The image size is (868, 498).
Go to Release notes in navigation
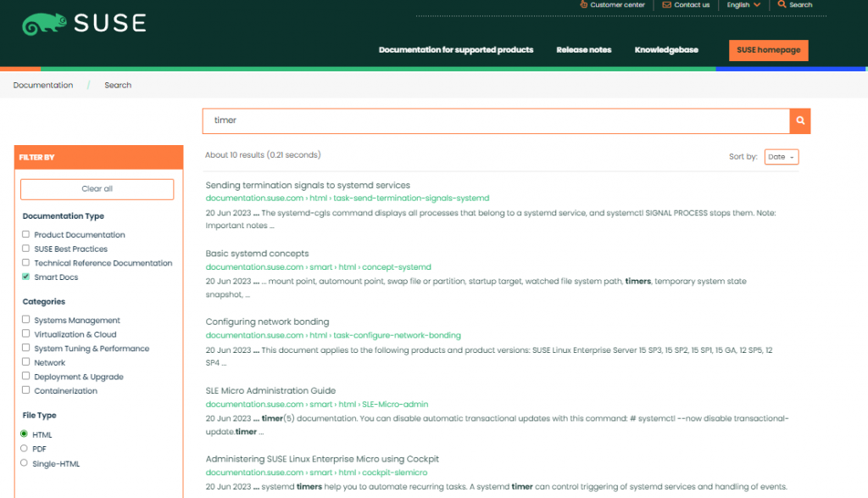pyautogui.click(x=583, y=50)
